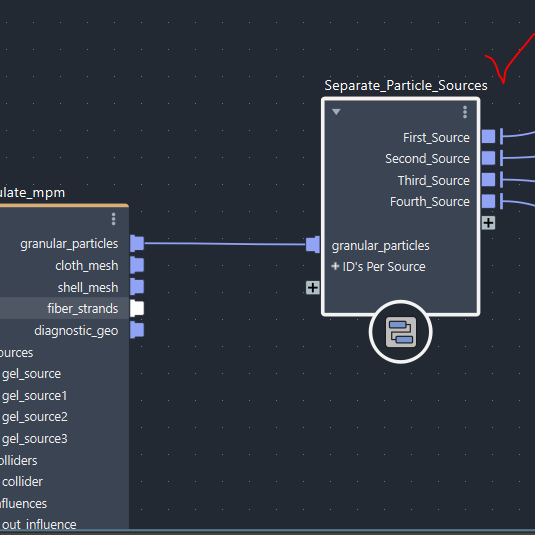Select the white fiber_strands output port
Screen dimensions: 535x535
point(137,308)
